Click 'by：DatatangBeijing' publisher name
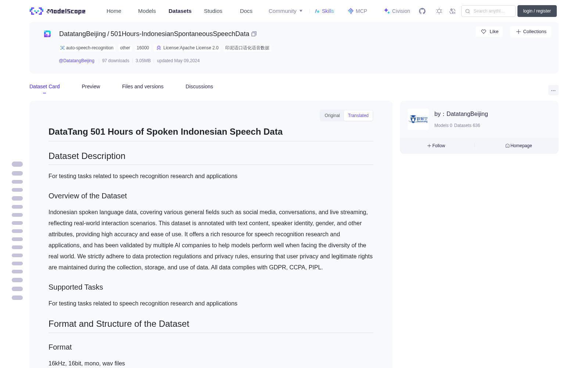Image resolution: width=588 pixels, height=368 pixels. click(461, 114)
